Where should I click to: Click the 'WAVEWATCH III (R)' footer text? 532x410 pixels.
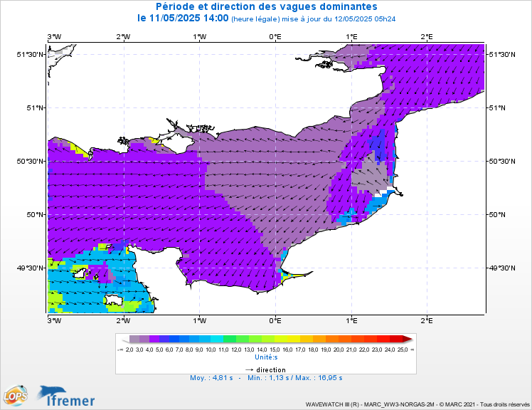(332, 404)
